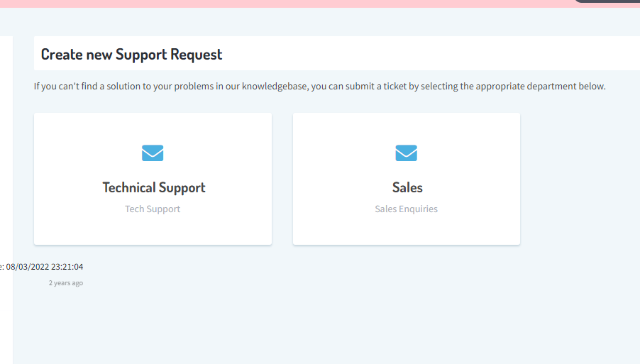Select the "Technical Support" card title
The height and width of the screenshot is (364, 640).
154,187
